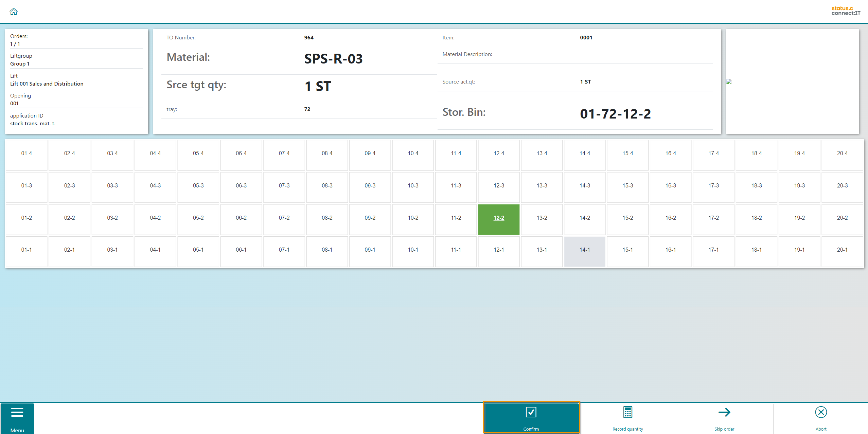Click the status.c connect:IT logo
Screen dimensions: 868x434
point(846,11)
